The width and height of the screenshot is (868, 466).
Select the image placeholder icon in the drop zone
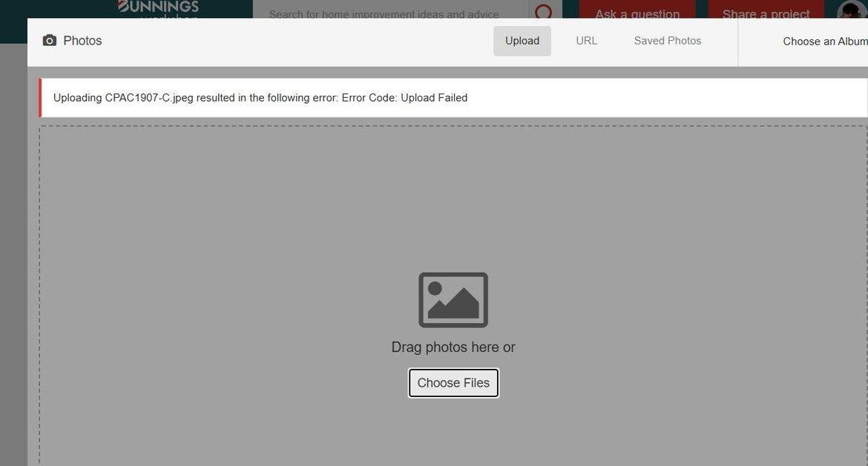point(453,300)
